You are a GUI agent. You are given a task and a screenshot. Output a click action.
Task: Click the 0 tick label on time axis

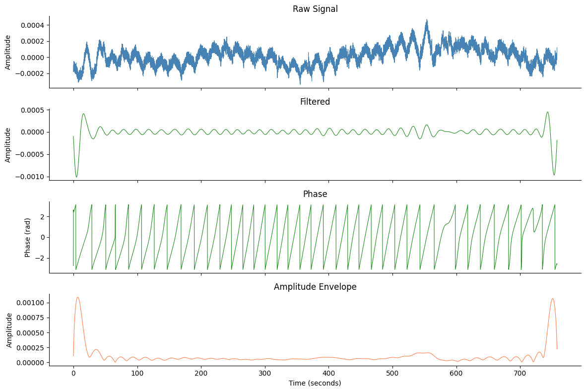point(73,374)
